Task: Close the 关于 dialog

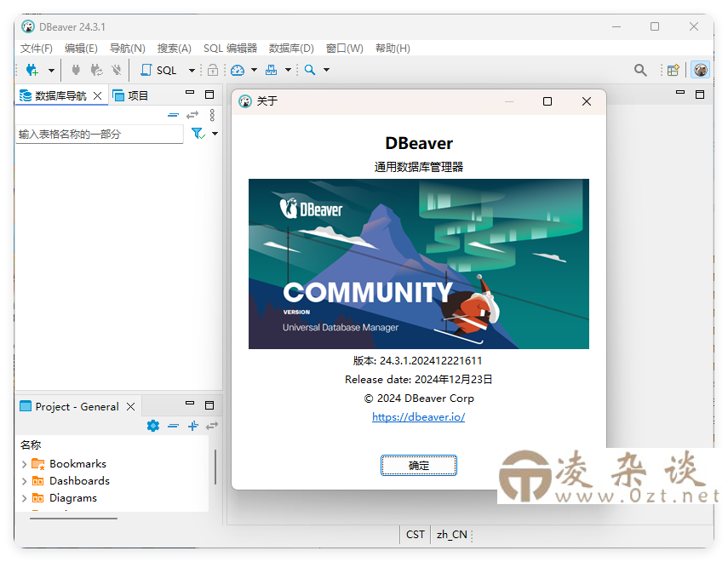Action: tap(587, 101)
